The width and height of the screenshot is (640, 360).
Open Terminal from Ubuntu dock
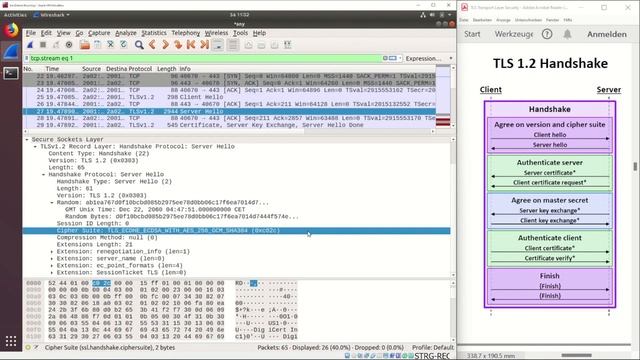[11, 73]
